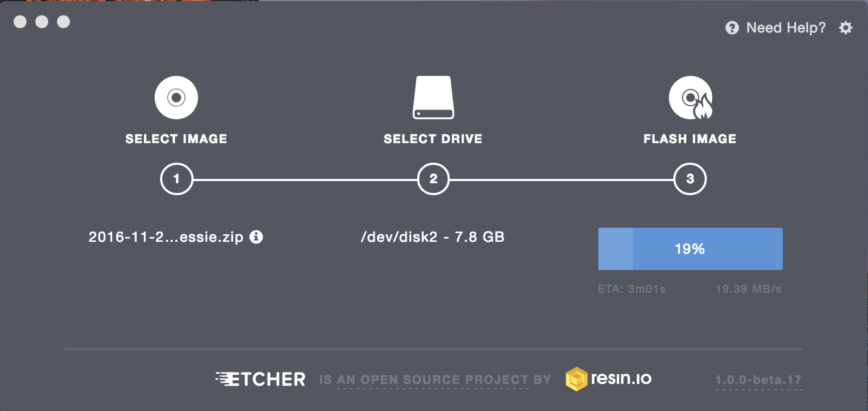
Task: Select the /dev/disk2 - 7.8 GB drive label
Action: pyautogui.click(x=433, y=237)
